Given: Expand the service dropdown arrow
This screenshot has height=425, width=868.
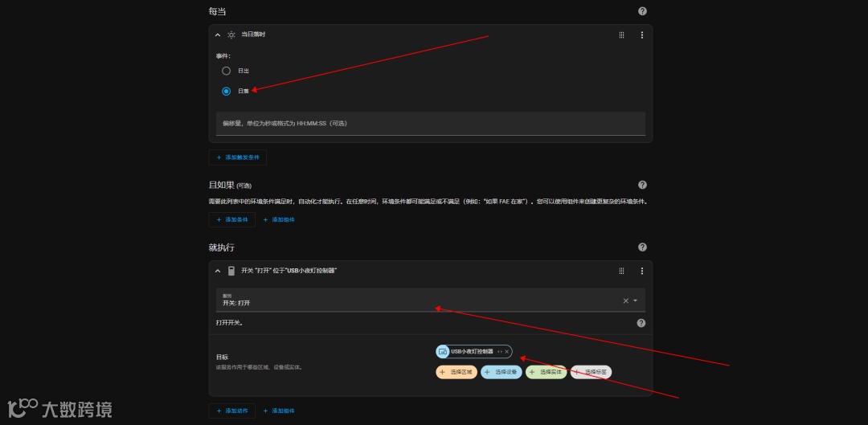Looking at the screenshot, I should coord(636,300).
